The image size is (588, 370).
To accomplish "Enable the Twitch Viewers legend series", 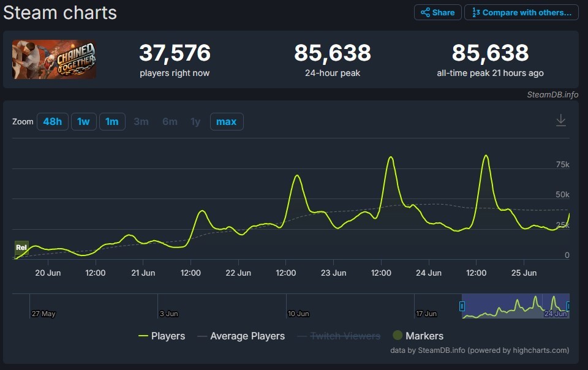I will pos(339,336).
